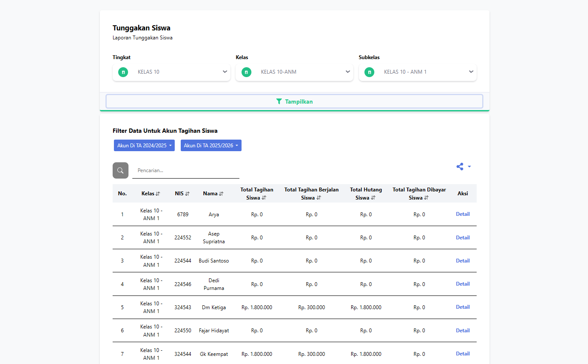
Task: Open Detail link for Arya
Action: pos(463,214)
